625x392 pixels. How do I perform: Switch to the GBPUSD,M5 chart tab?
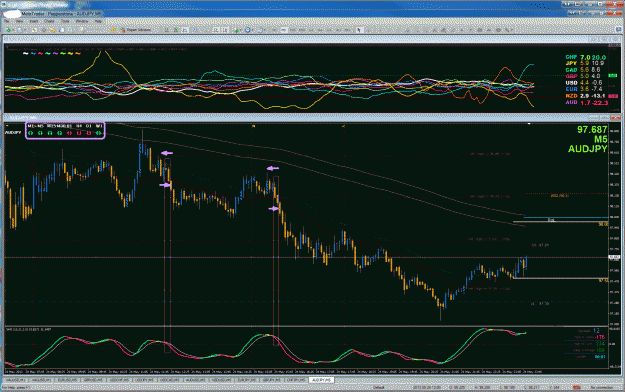[x=93, y=380]
